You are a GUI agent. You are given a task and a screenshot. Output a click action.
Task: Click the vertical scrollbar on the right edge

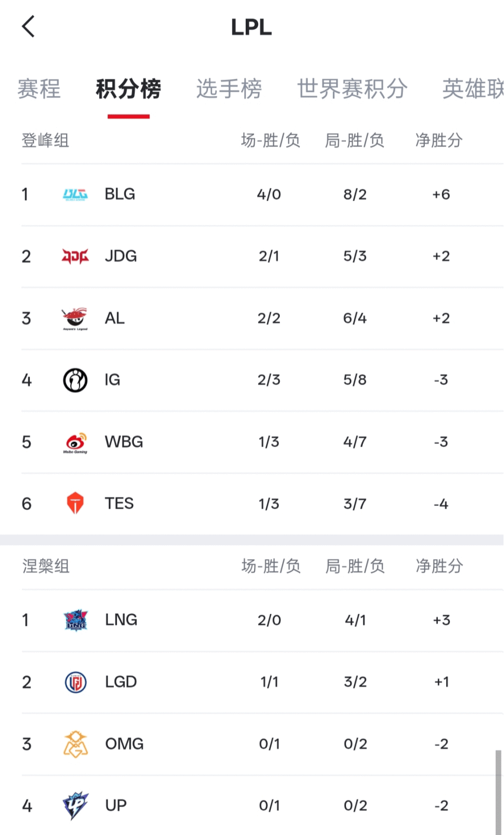coord(498,791)
